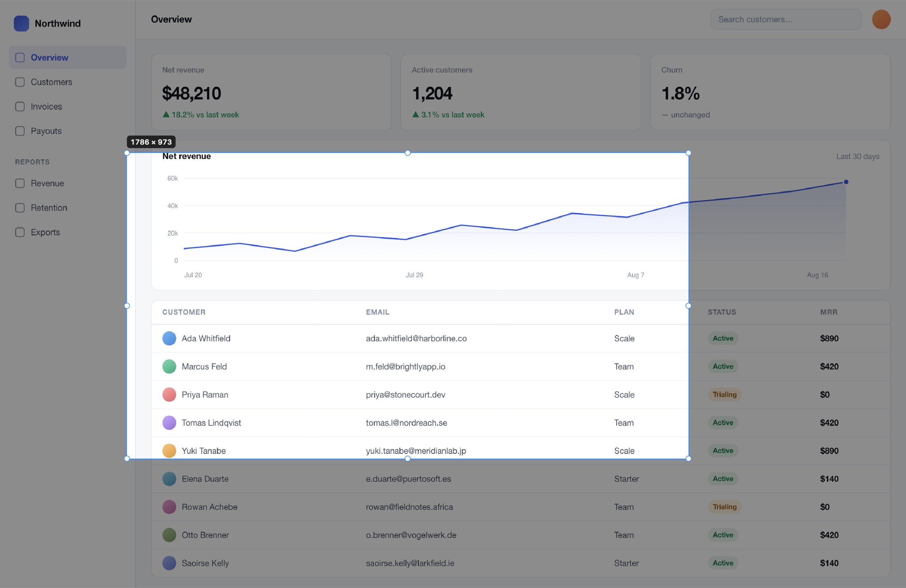
Task: Click the Search customers field
Action: [x=786, y=19]
